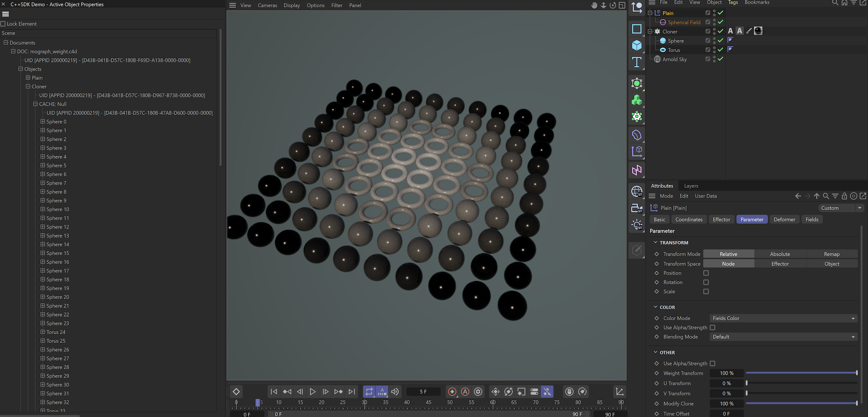Switch to the Effector tab

click(721, 220)
